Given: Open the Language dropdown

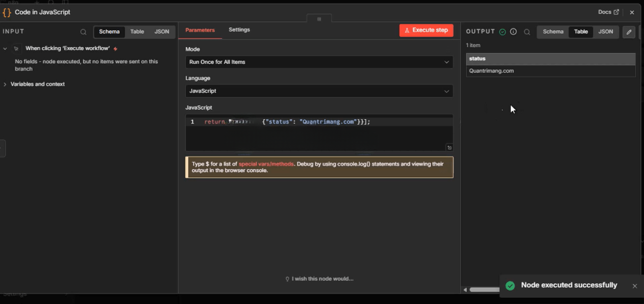Looking at the screenshot, I should (319, 91).
